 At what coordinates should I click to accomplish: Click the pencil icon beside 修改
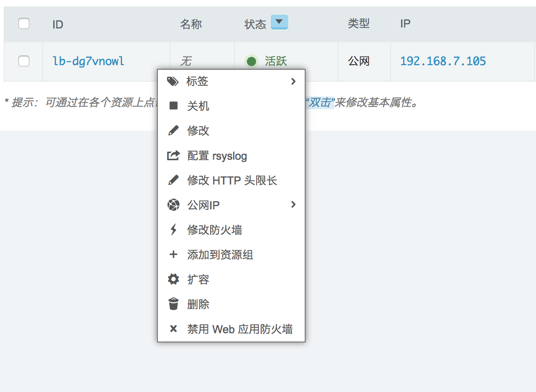tap(173, 131)
